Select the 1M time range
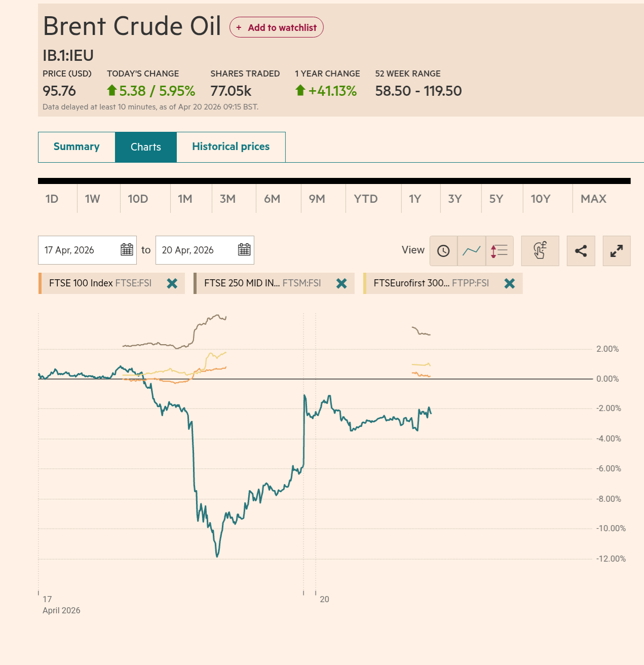644x665 pixels. (185, 199)
